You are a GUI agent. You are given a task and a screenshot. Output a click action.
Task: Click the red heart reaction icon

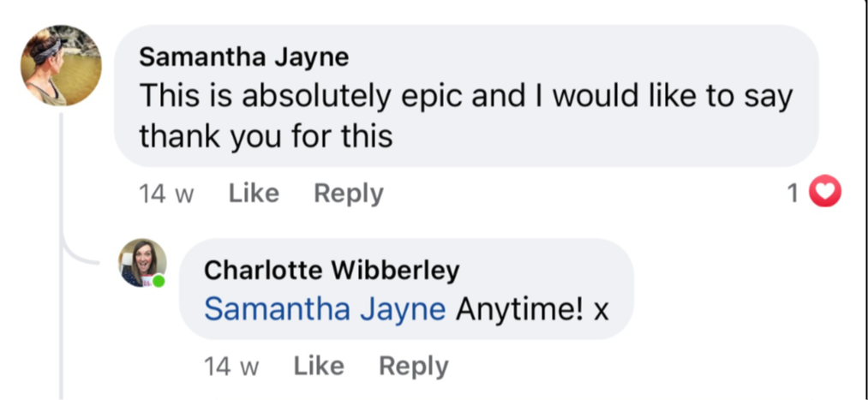[826, 194]
